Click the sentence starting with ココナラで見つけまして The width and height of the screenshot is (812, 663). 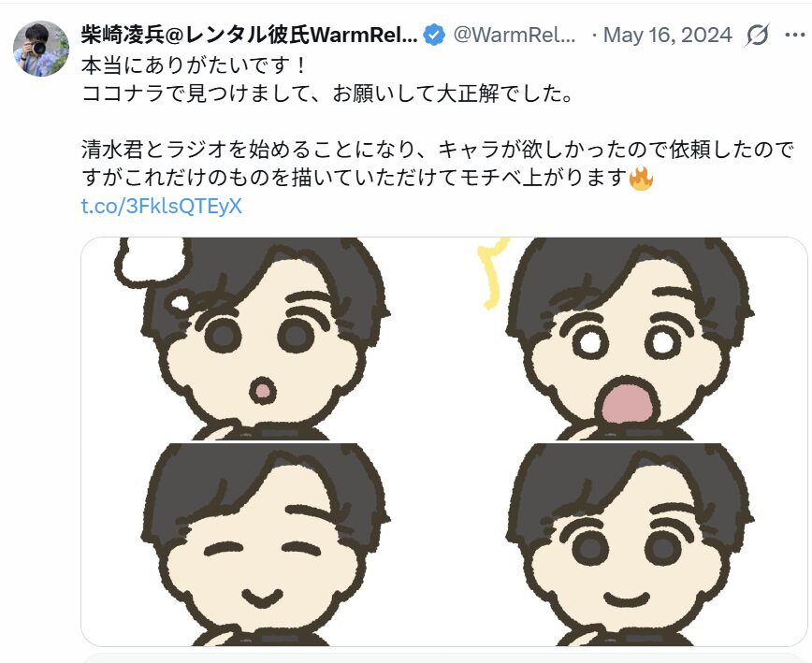click(327, 94)
